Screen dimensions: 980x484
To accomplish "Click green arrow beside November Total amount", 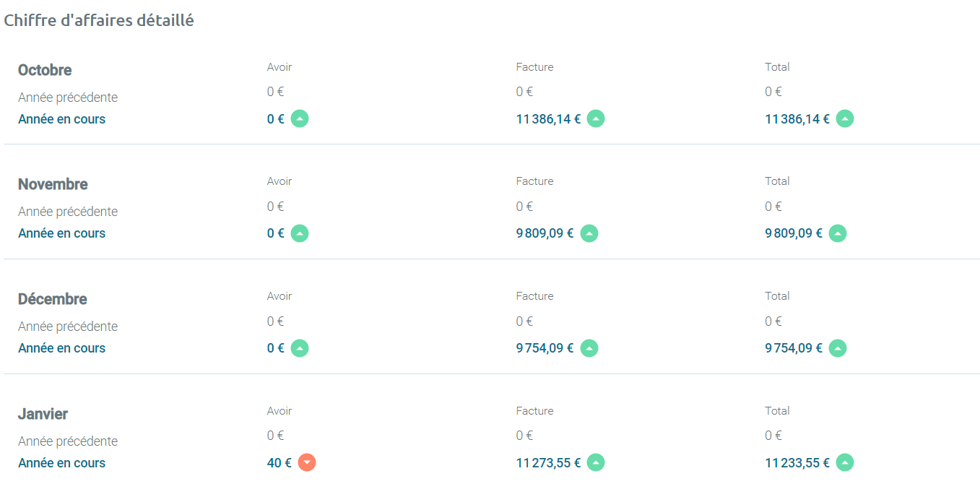I will 838,233.
